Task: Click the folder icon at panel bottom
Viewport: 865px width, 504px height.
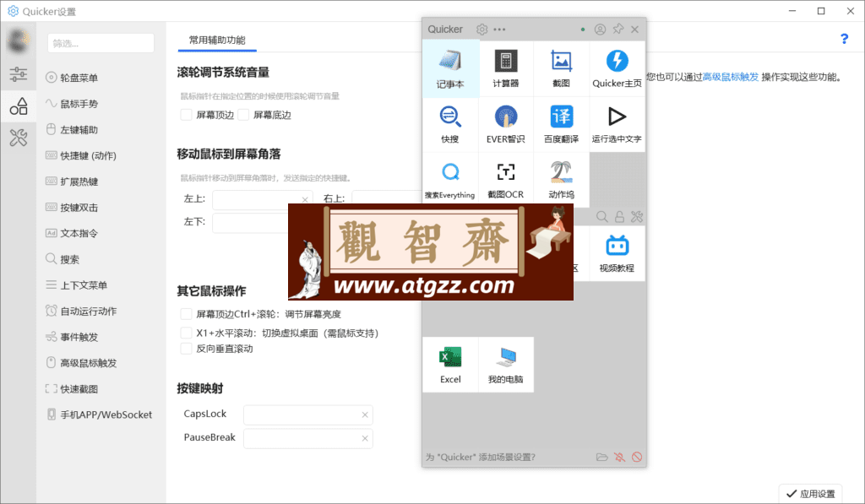Action: [x=601, y=457]
